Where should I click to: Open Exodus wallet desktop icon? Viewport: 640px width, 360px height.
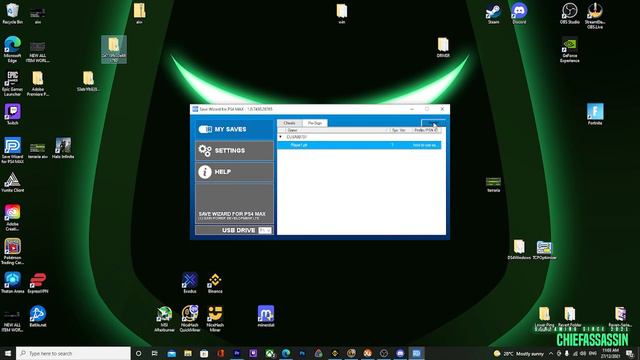click(190, 283)
